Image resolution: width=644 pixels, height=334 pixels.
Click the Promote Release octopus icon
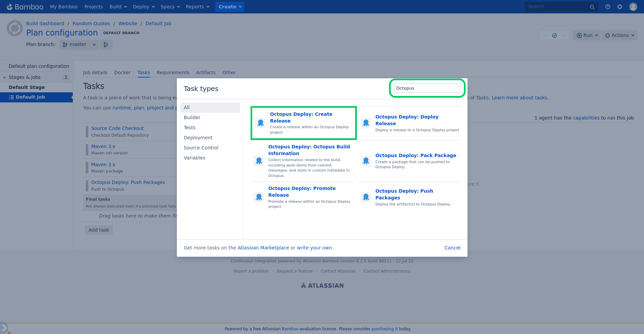pyautogui.click(x=259, y=197)
